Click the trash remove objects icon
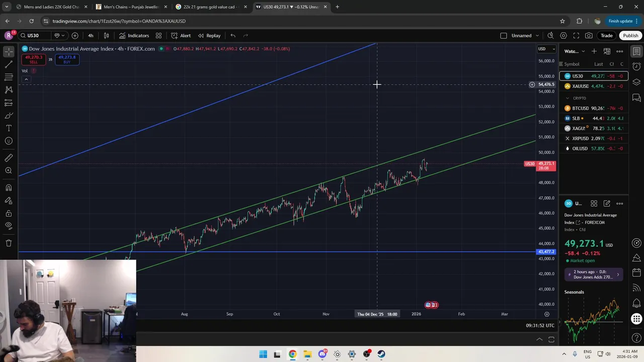 [x=9, y=243]
